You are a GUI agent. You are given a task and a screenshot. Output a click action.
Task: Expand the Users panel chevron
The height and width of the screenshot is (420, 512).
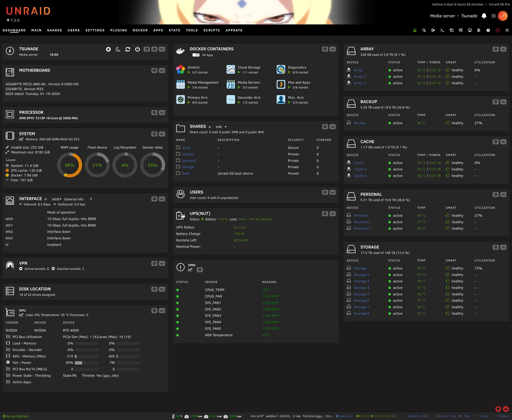pos(333,192)
